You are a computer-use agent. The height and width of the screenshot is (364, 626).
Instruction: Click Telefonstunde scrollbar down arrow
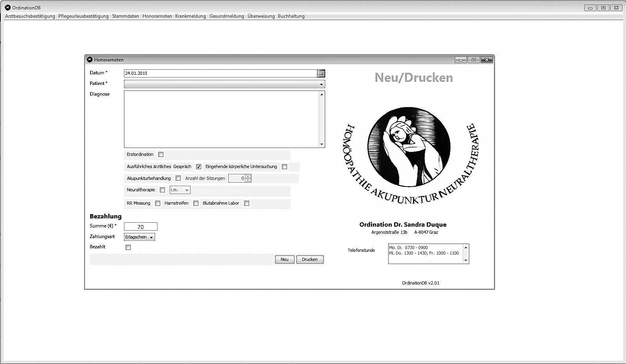click(x=466, y=261)
